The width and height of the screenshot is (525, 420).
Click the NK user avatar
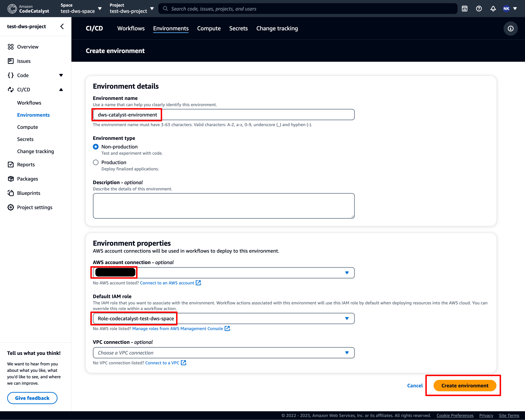[x=506, y=9]
